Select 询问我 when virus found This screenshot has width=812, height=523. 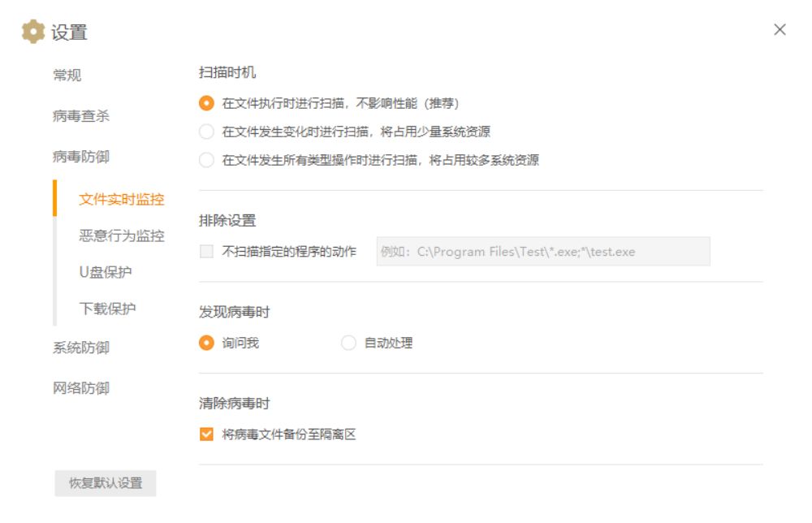point(206,343)
